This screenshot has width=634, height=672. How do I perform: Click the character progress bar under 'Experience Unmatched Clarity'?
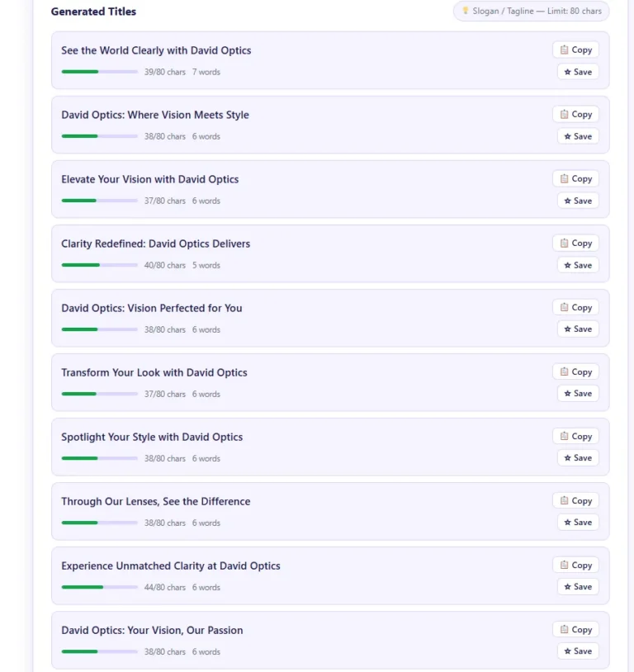click(99, 588)
